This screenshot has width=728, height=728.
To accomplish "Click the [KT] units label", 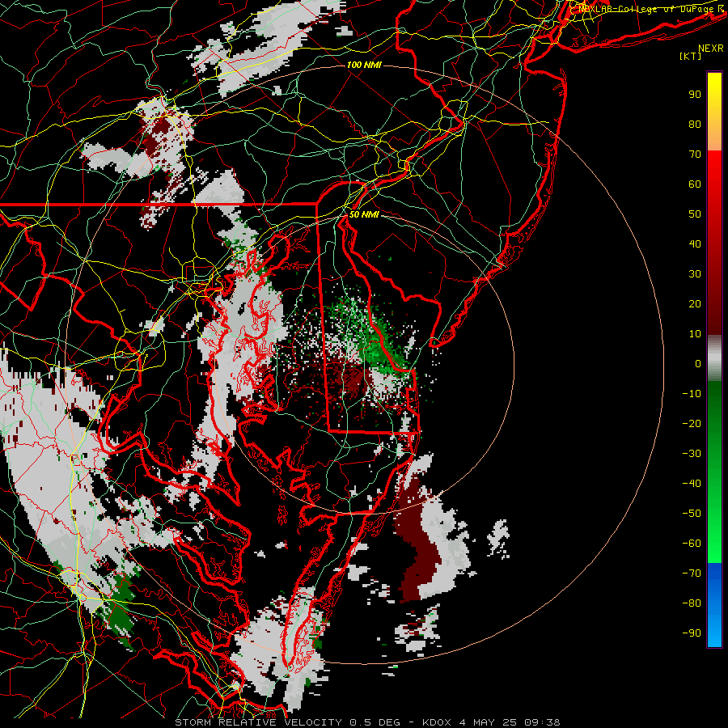I will [x=690, y=56].
